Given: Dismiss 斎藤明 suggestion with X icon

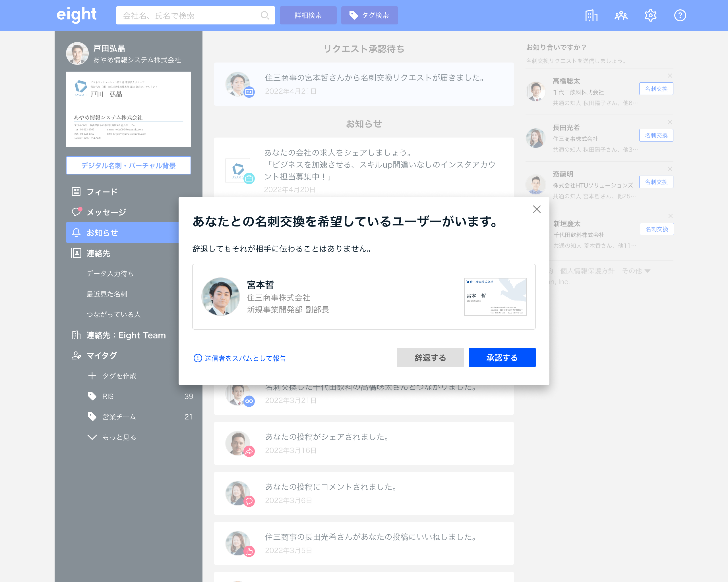Looking at the screenshot, I should point(670,169).
